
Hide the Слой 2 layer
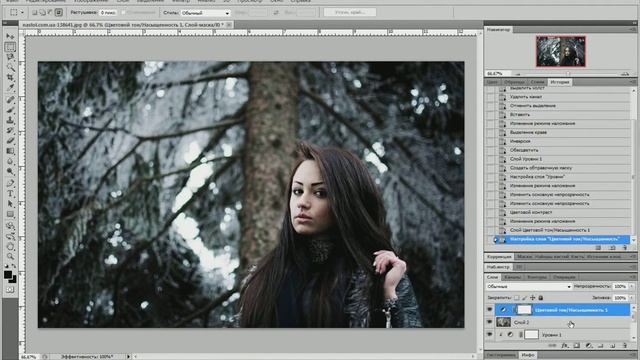tap(490, 322)
